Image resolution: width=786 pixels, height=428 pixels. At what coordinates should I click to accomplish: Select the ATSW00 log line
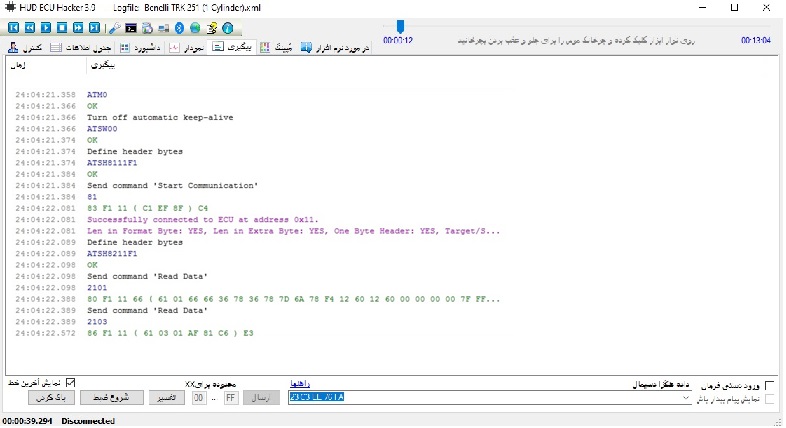point(102,129)
